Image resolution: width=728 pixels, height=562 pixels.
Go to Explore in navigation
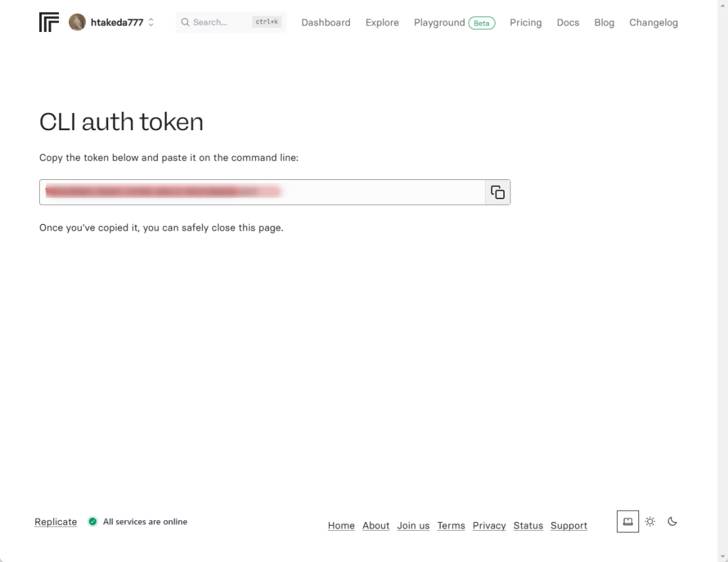382,22
